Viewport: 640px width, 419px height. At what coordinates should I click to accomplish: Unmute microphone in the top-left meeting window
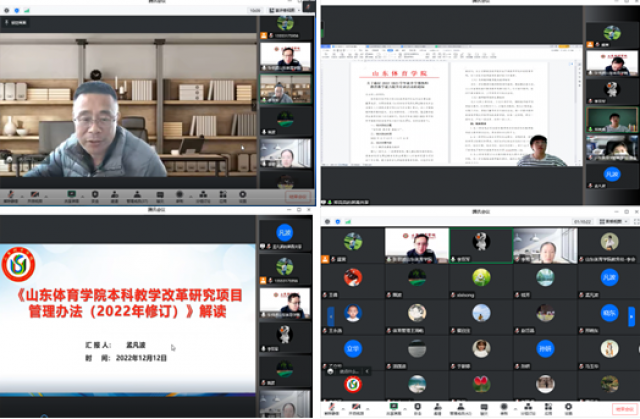(10, 194)
